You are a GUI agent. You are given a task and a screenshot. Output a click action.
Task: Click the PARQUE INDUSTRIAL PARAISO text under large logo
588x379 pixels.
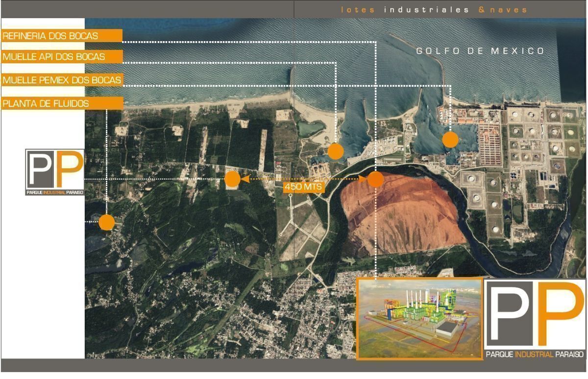(x=534, y=354)
